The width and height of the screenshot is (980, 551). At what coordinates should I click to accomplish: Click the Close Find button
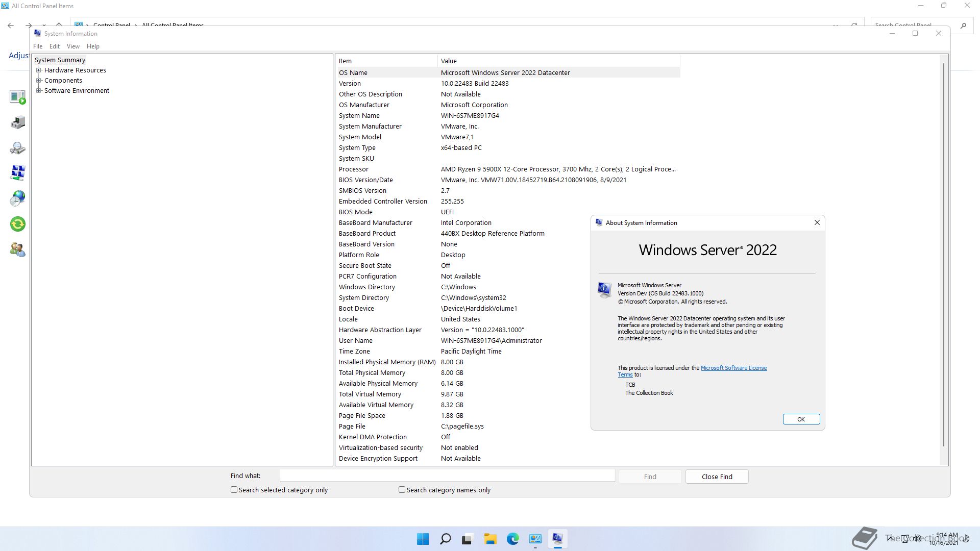717,477
